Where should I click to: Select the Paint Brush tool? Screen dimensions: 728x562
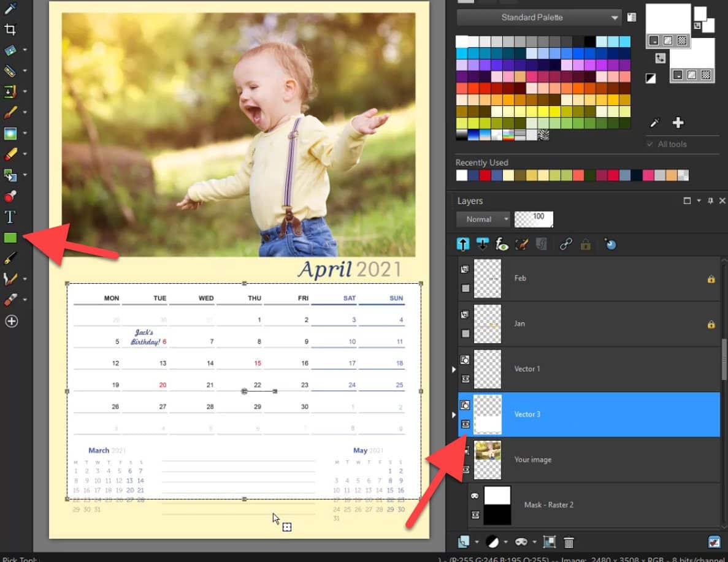[11, 113]
